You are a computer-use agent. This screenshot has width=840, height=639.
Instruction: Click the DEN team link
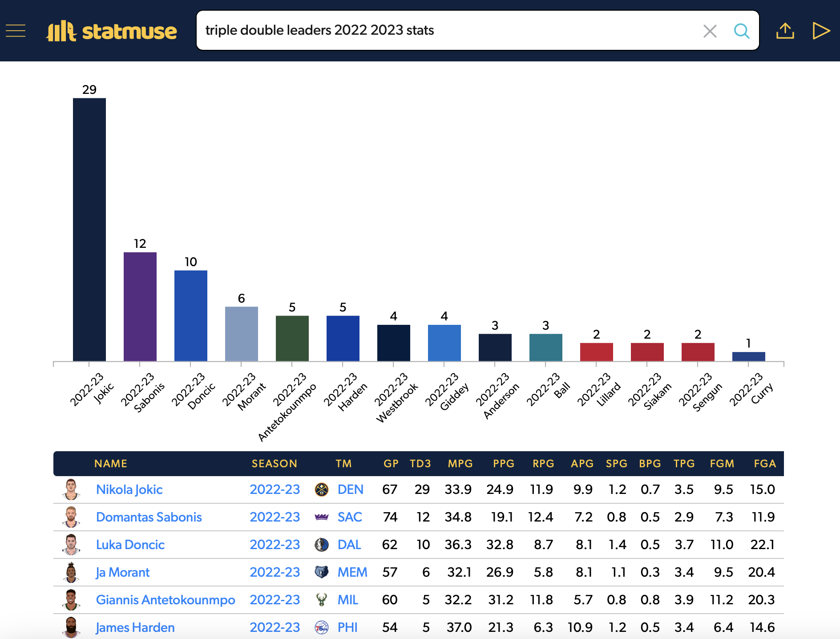350,489
